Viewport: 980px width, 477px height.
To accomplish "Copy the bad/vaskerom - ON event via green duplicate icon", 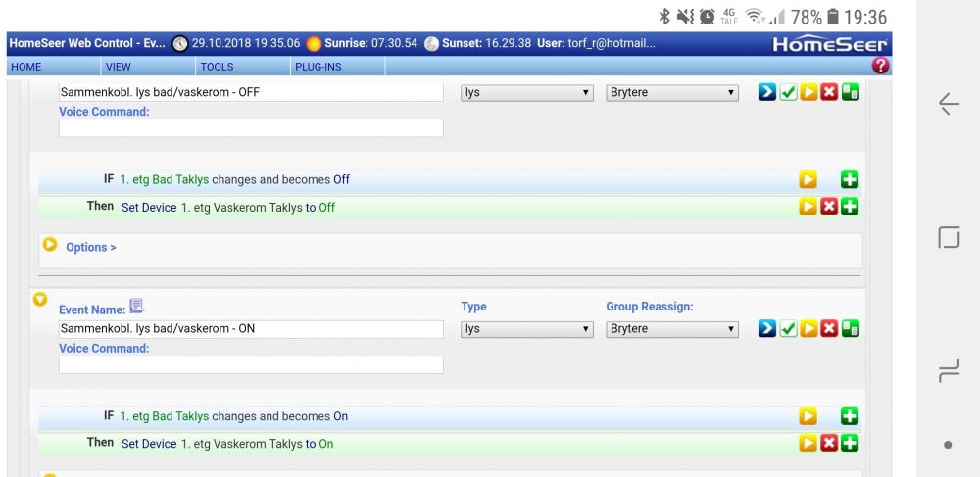I will [x=851, y=328].
